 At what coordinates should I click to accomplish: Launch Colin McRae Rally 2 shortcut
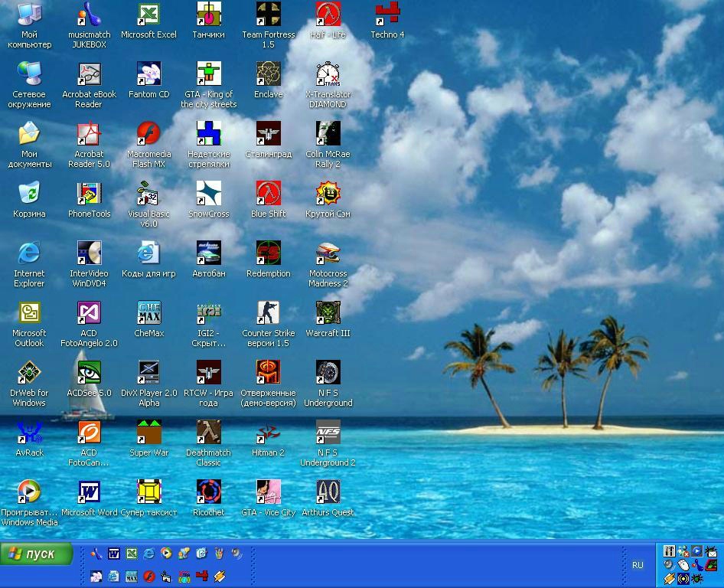(x=328, y=134)
